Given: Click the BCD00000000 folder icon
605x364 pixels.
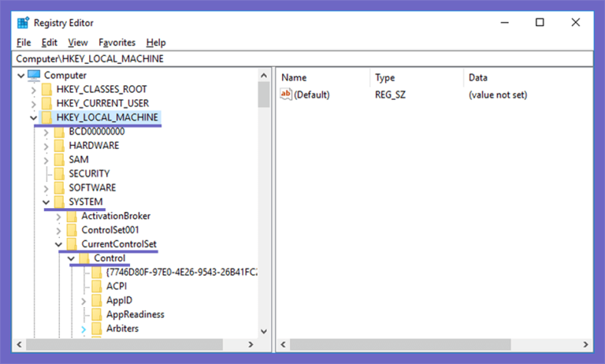Looking at the screenshot, I should pos(59,132).
